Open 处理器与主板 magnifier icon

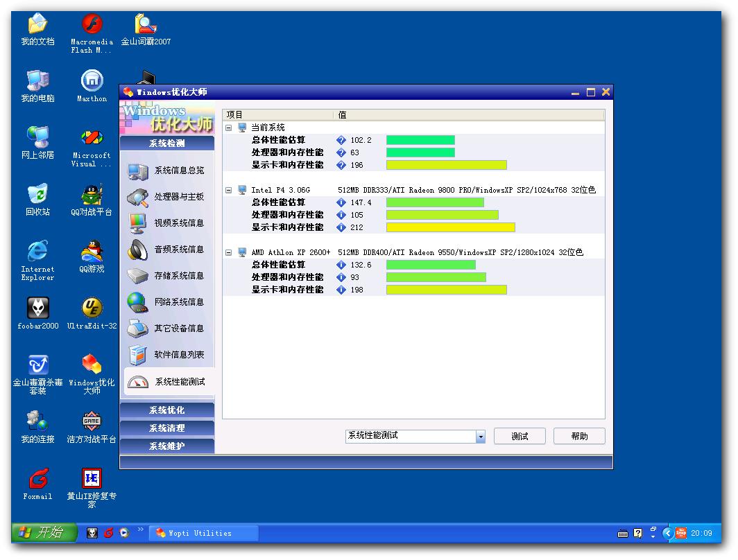pyautogui.click(x=137, y=198)
